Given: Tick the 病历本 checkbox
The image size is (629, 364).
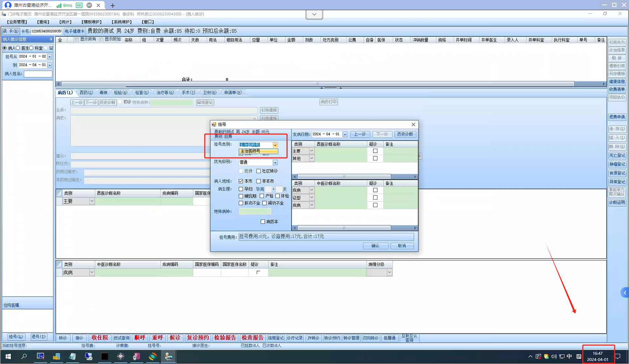Looking at the screenshot, I should (263, 222).
